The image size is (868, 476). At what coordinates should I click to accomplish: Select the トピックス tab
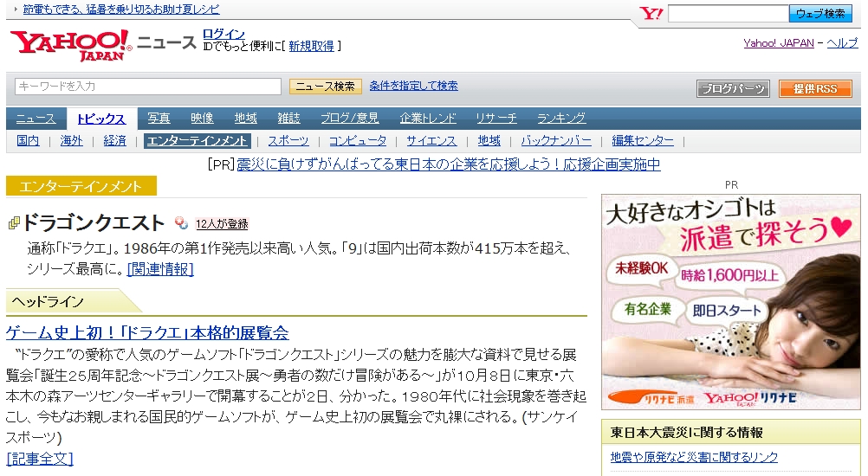[101, 119]
